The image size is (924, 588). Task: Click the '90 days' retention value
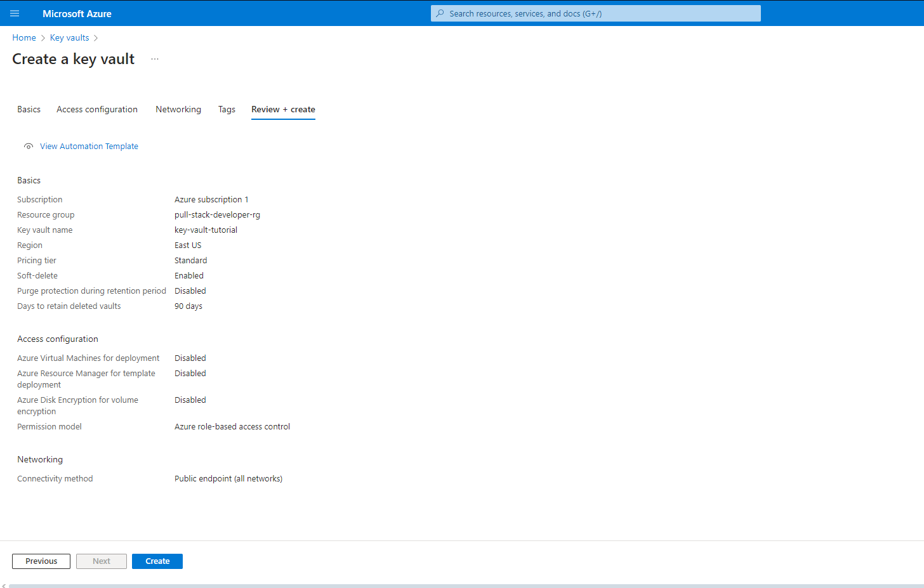[x=188, y=306]
